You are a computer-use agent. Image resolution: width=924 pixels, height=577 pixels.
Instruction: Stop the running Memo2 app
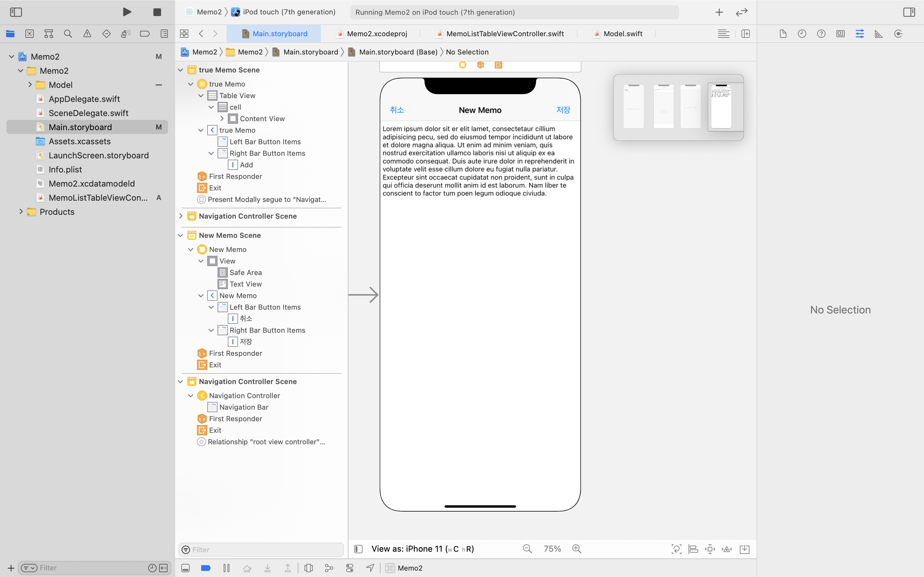[157, 12]
